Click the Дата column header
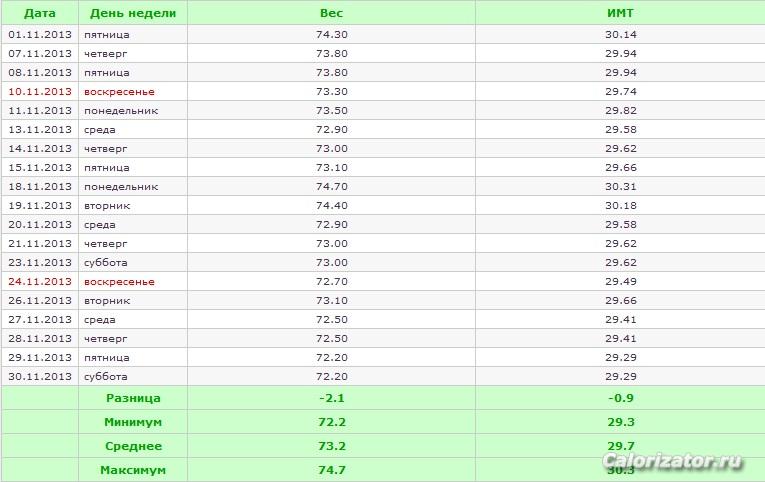 tap(40, 13)
